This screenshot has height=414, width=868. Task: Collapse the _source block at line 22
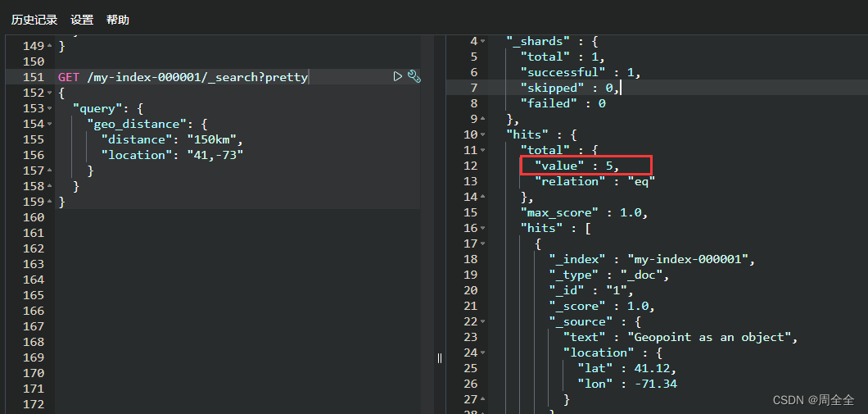click(482, 321)
